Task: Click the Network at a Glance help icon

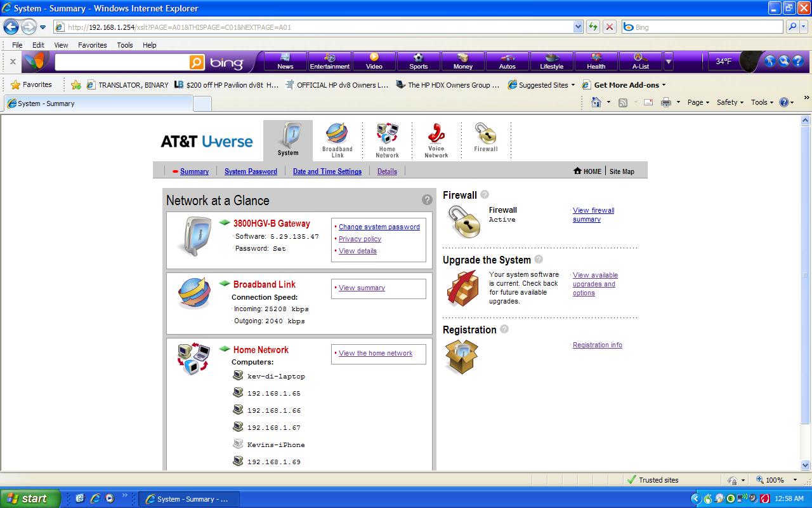Action: coord(427,200)
